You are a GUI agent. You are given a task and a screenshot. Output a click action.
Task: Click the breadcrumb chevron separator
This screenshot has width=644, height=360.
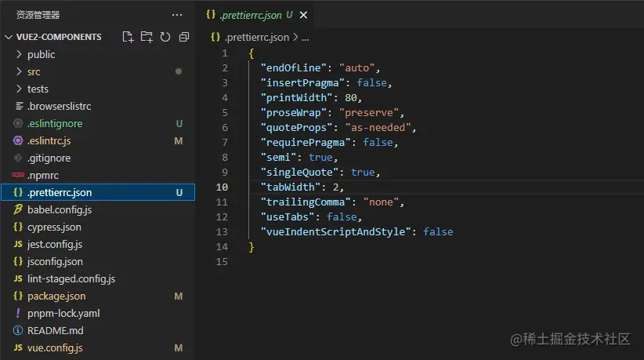click(x=295, y=38)
